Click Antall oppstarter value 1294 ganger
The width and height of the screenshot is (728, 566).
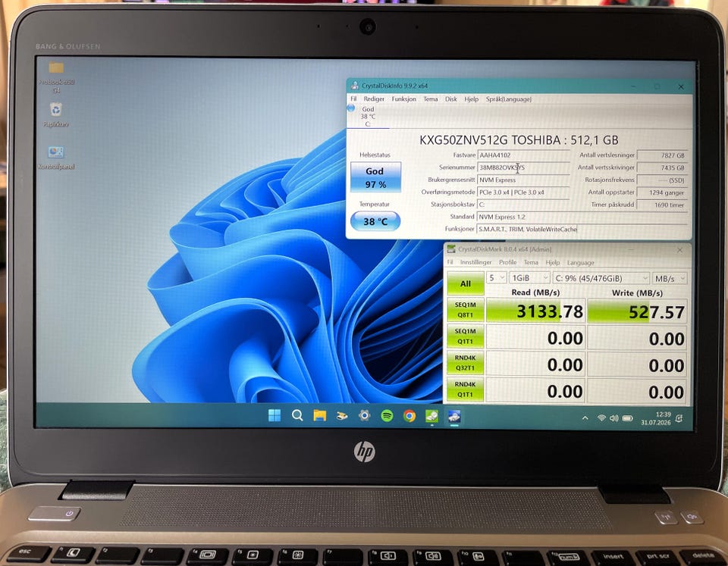[662, 192]
